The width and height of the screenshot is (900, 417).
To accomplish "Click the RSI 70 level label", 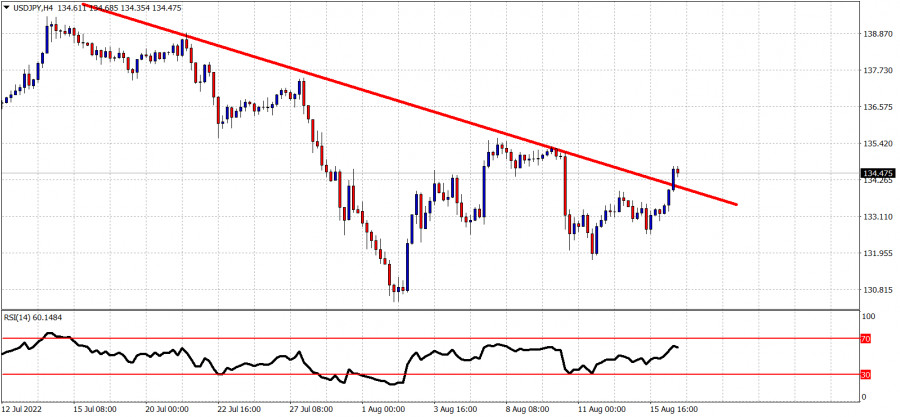I will pyautogui.click(x=866, y=340).
